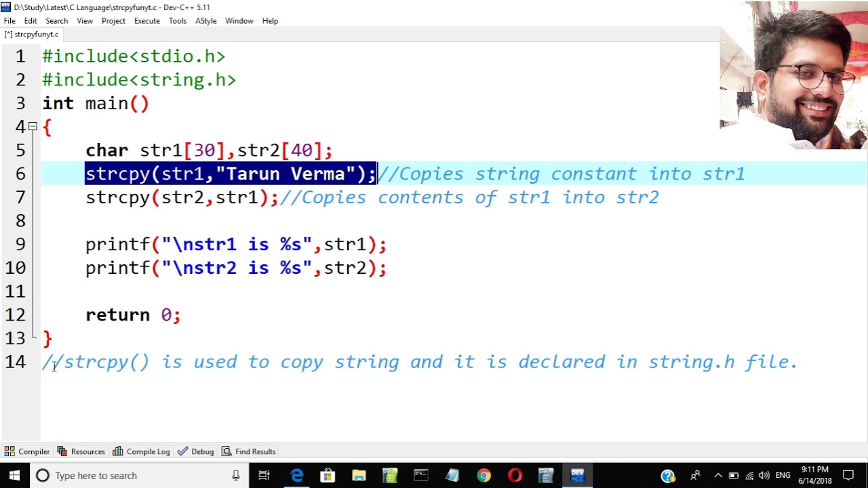
Task: Open the AStyle menu
Action: (206, 21)
